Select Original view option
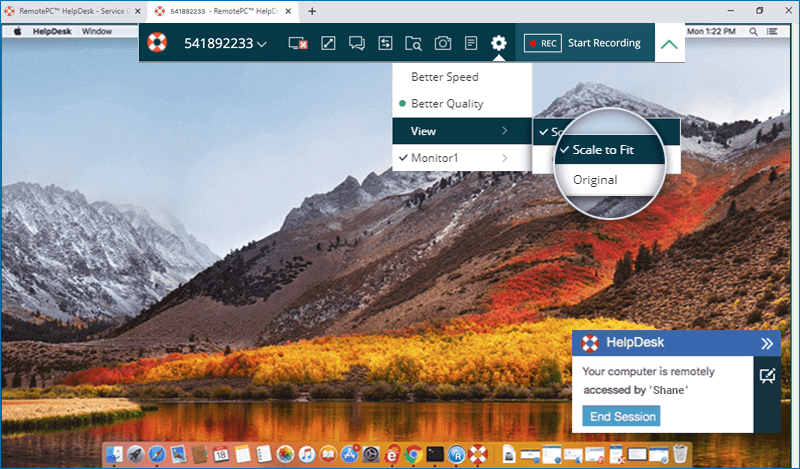The height and width of the screenshot is (469, 800). pyautogui.click(x=595, y=180)
